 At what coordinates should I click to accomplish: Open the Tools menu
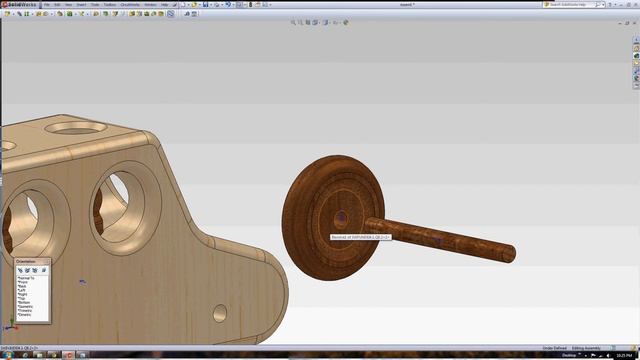tap(95, 5)
